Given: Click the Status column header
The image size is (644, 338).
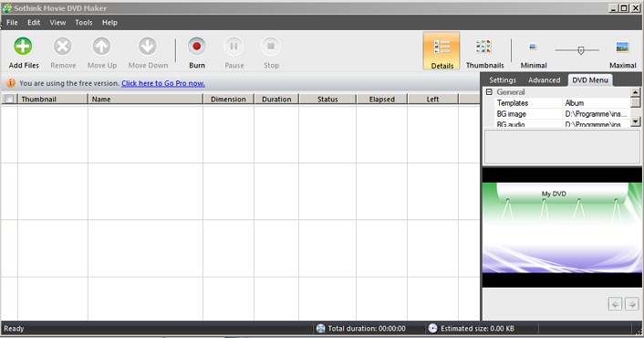Looking at the screenshot, I should (327, 99).
